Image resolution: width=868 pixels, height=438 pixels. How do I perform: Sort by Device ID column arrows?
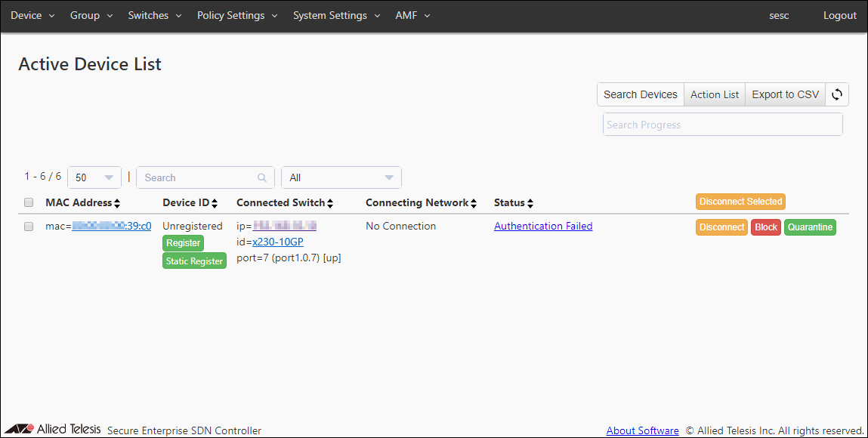pyautogui.click(x=215, y=203)
